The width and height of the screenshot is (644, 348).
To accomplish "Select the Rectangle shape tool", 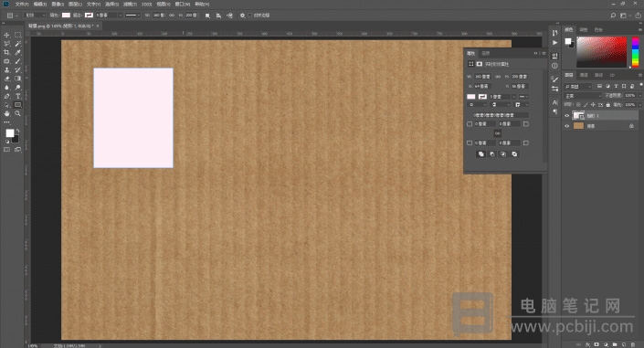I will (x=17, y=105).
